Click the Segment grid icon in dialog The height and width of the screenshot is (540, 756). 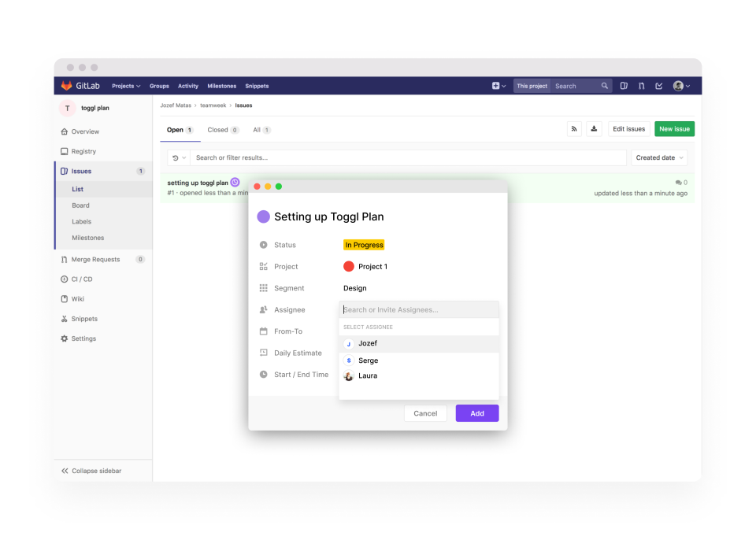[263, 288]
